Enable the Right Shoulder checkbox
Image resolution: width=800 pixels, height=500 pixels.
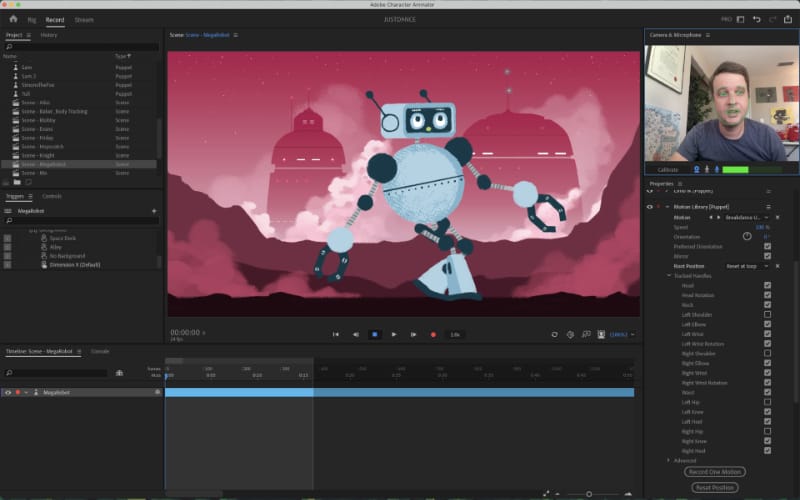(767, 353)
